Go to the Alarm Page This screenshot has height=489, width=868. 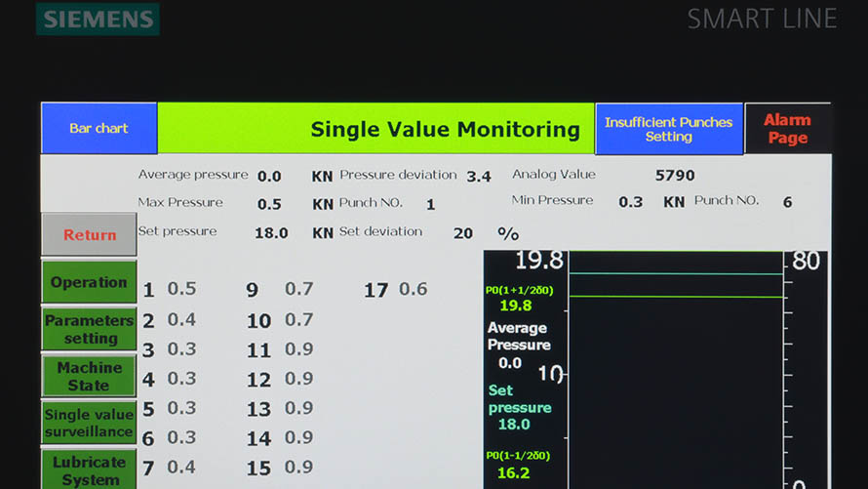(x=787, y=129)
